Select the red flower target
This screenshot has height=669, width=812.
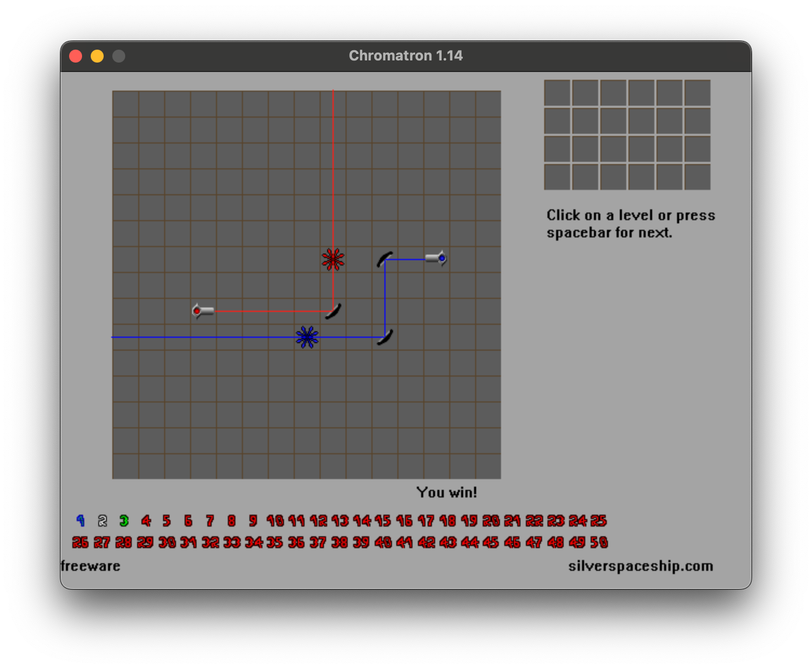tap(333, 259)
